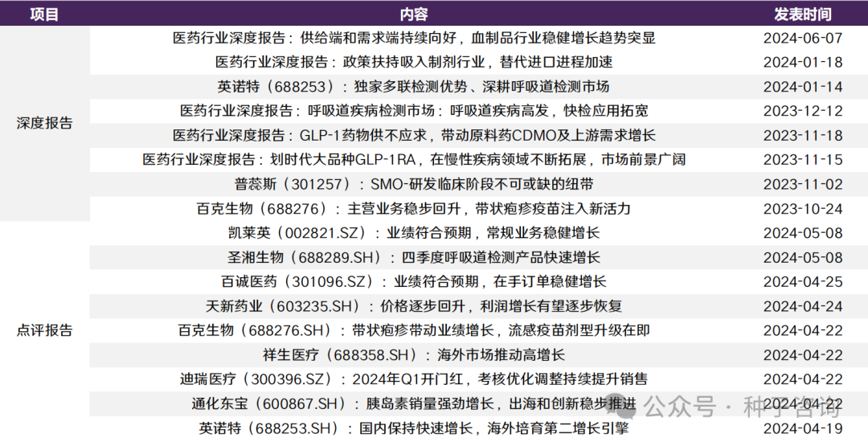Open report 划时代大品种GLP-1RA

pos(414,159)
